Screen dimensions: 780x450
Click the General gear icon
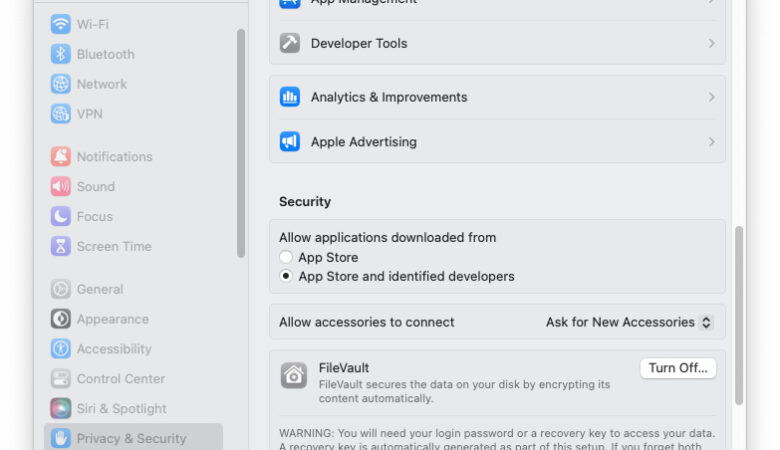60,289
